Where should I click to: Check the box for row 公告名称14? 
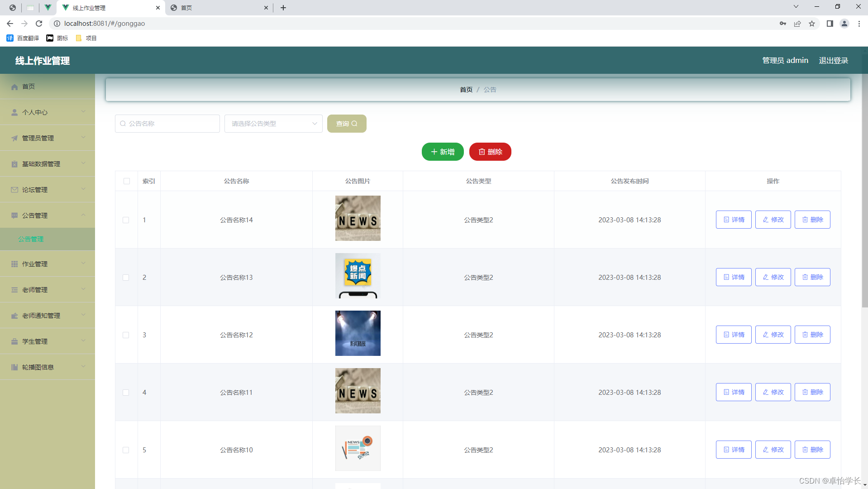(x=126, y=220)
